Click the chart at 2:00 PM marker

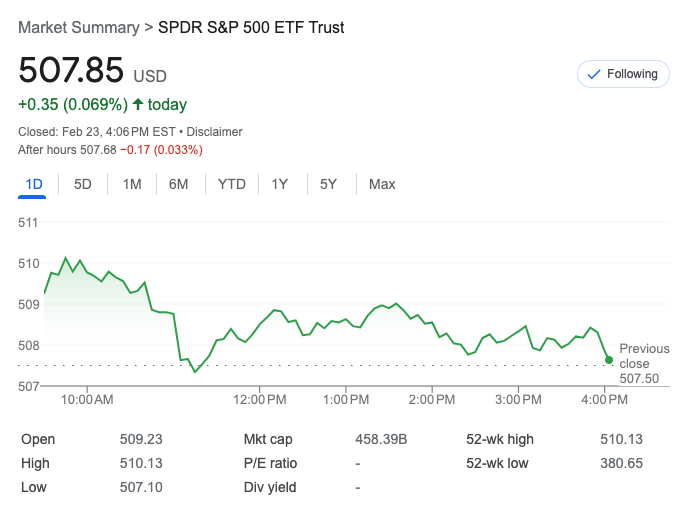point(432,399)
